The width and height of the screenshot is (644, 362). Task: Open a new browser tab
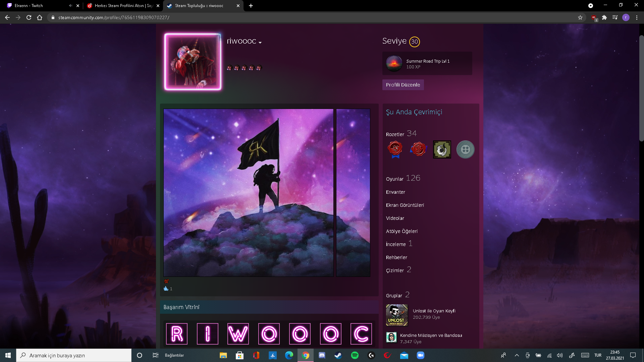pyautogui.click(x=251, y=6)
